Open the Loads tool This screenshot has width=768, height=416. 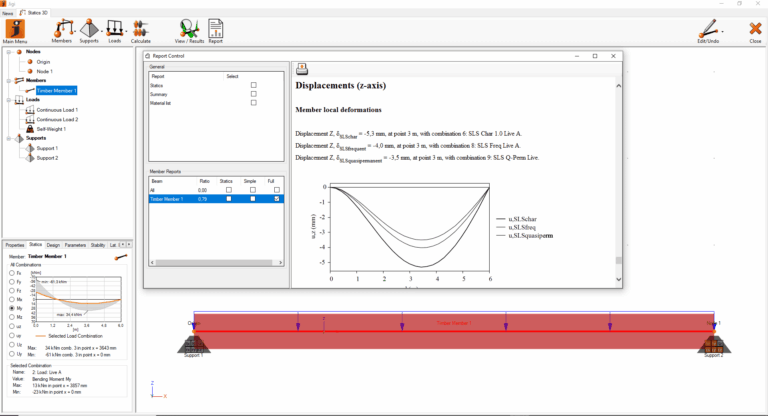(115, 31)
